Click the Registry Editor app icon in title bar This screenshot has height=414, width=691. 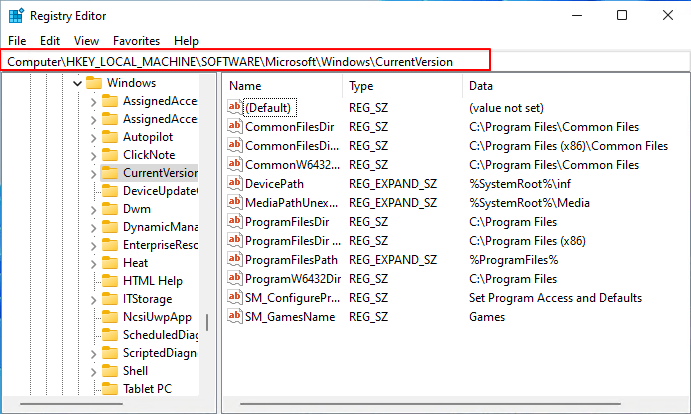coord(16,15)
